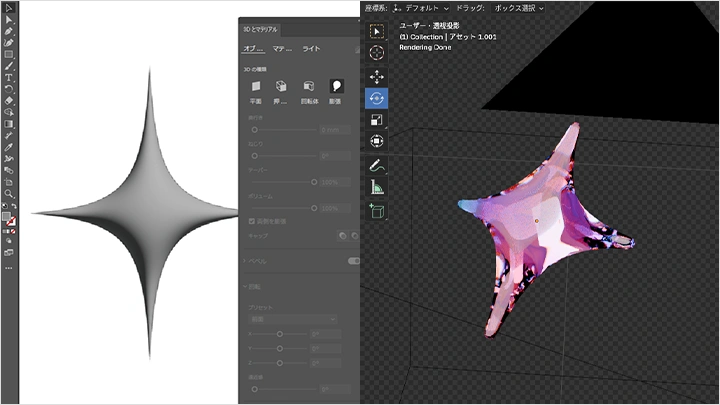The image size is (720, 405).
Task: Adjust the Twist slider handle
Action: click(x=254, y=156)
